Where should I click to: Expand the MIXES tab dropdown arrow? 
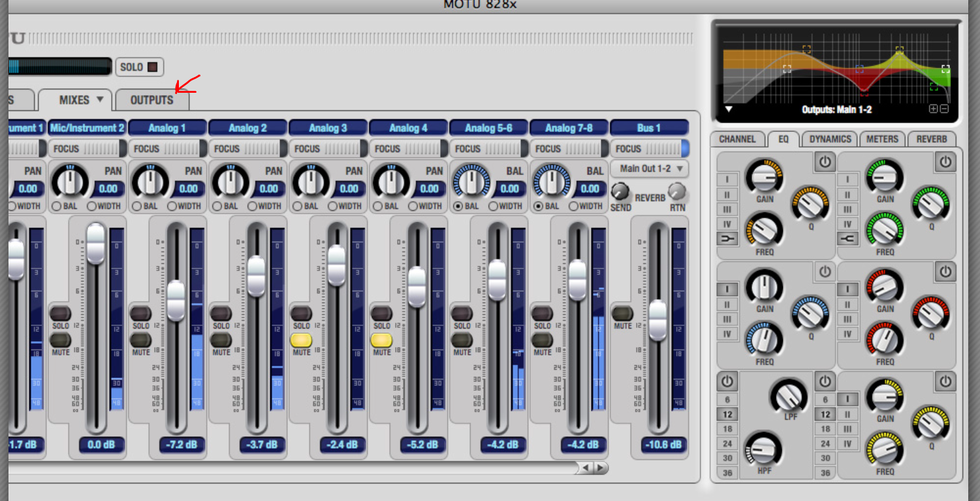point(100,100)
